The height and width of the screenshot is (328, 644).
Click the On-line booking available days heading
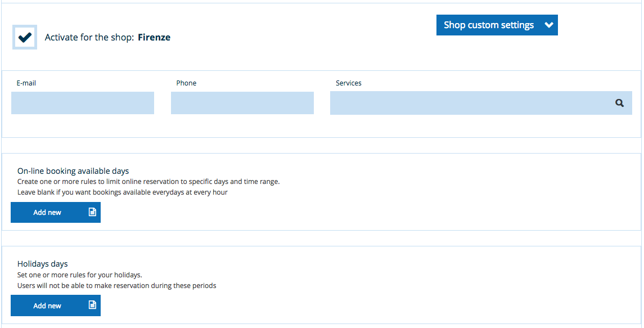coord(72,170)
